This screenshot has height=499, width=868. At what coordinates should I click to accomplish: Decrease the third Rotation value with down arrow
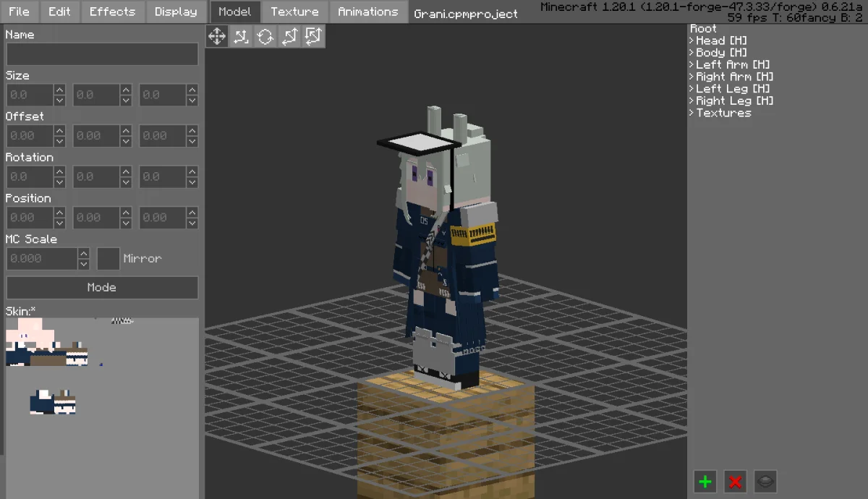[192, 182]
